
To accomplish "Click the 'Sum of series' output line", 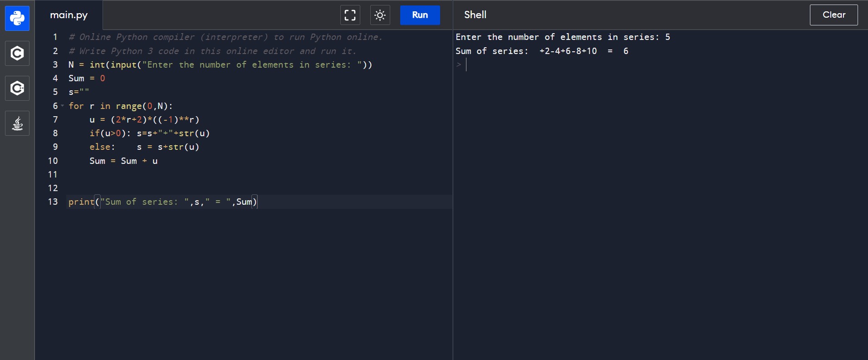I will (x=542, y=51).
